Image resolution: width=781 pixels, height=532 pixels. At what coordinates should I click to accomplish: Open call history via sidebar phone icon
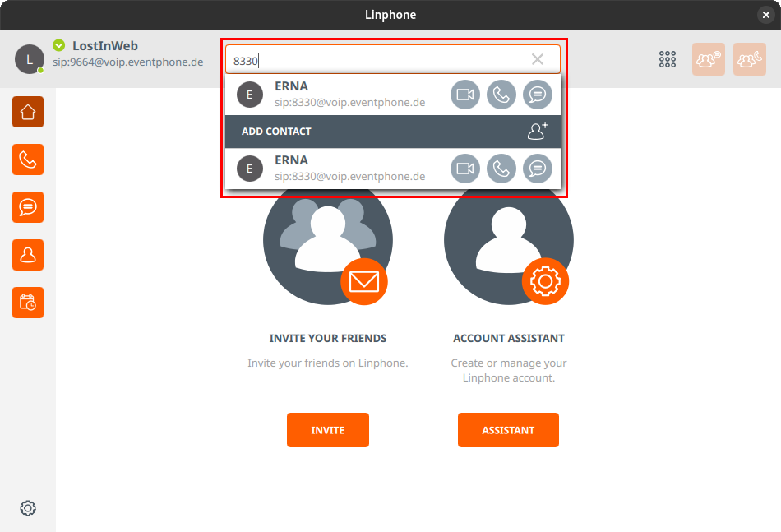tap(28, 160)
